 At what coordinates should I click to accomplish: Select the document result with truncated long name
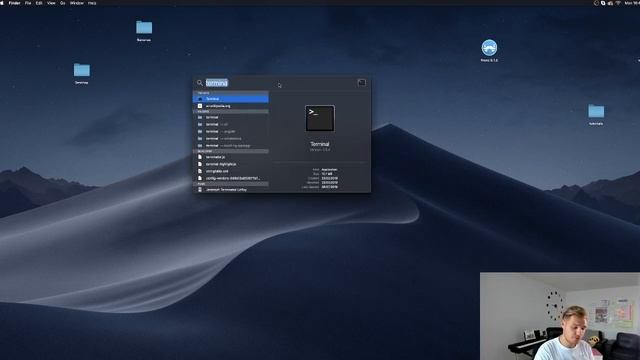click(231, 178)
